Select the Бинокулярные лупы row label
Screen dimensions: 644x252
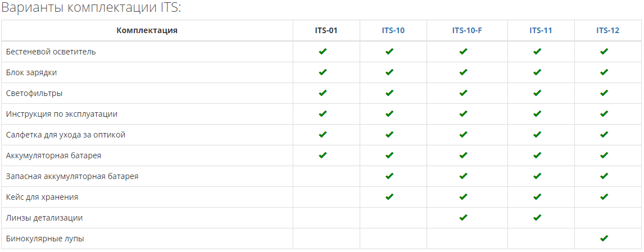[45, 239]
